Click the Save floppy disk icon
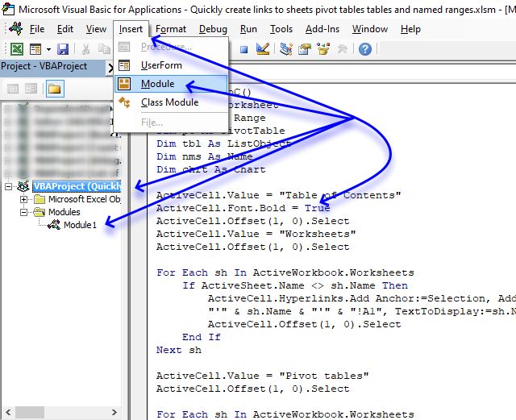Viewport: 516px width, 420px height. (63, 49)
